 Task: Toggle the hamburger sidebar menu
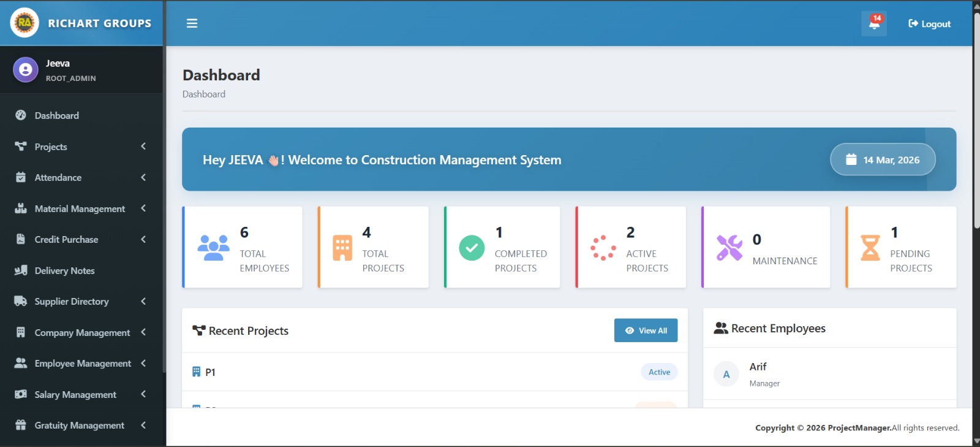point(192,23)
